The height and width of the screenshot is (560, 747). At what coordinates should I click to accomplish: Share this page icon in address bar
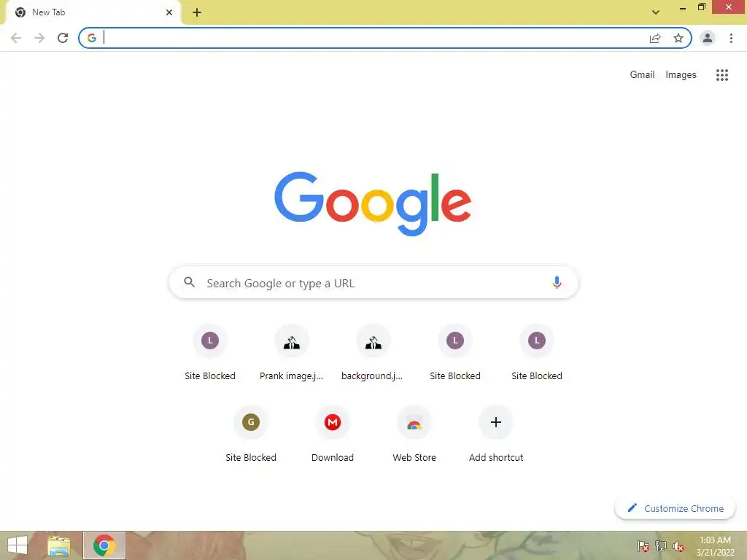(x=655, y=38)
